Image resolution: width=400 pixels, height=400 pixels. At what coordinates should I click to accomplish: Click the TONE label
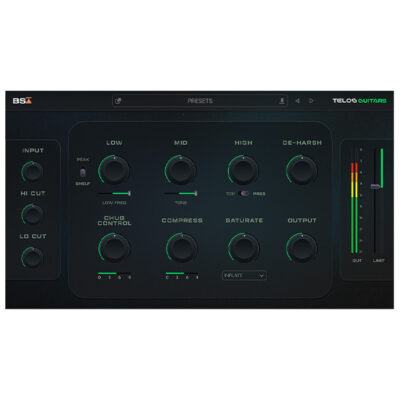(x=180, y=203)
